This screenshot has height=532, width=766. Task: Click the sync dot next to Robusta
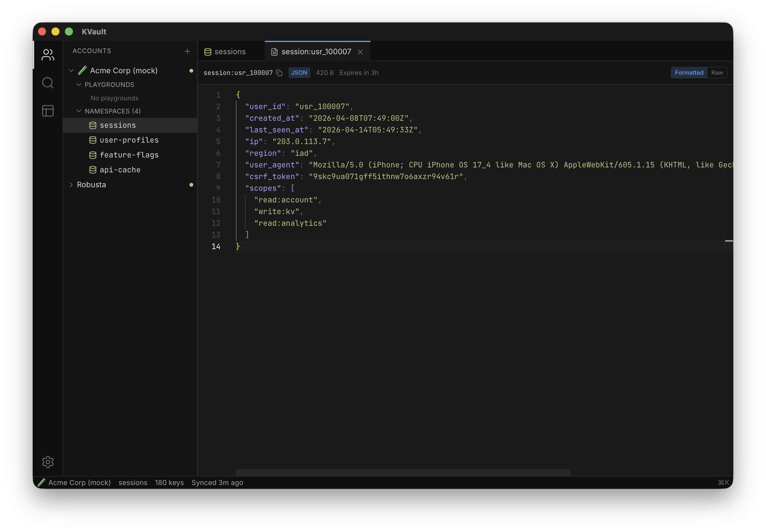[x=191, y=185]
